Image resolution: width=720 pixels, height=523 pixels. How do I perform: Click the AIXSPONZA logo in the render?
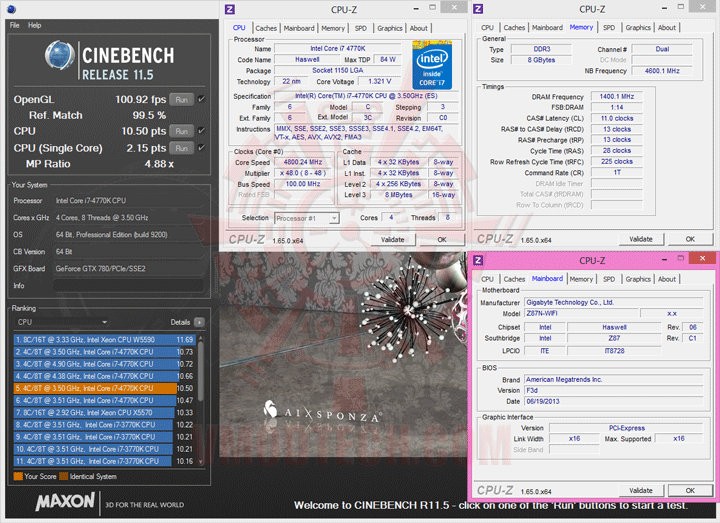(322, 411)
